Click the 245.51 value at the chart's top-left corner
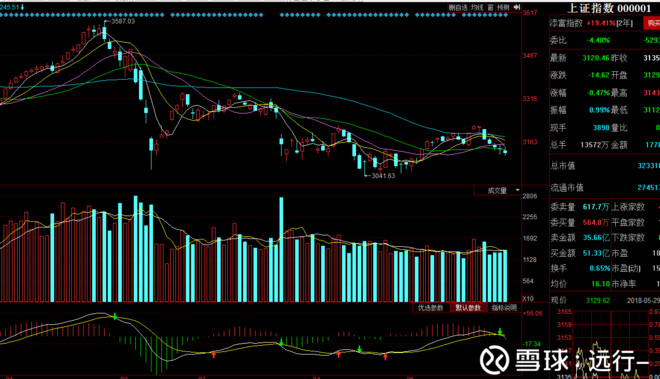660x379 pixels. 10,7
